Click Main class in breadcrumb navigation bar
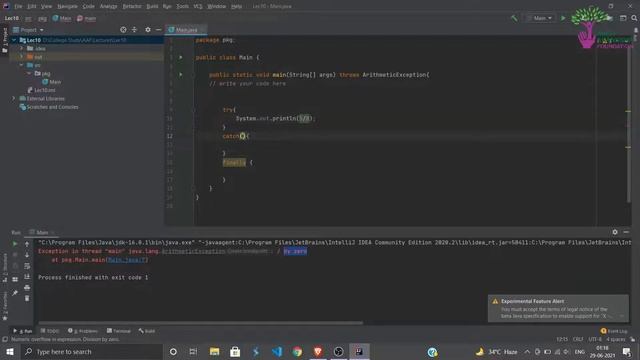 click(62, 18)
